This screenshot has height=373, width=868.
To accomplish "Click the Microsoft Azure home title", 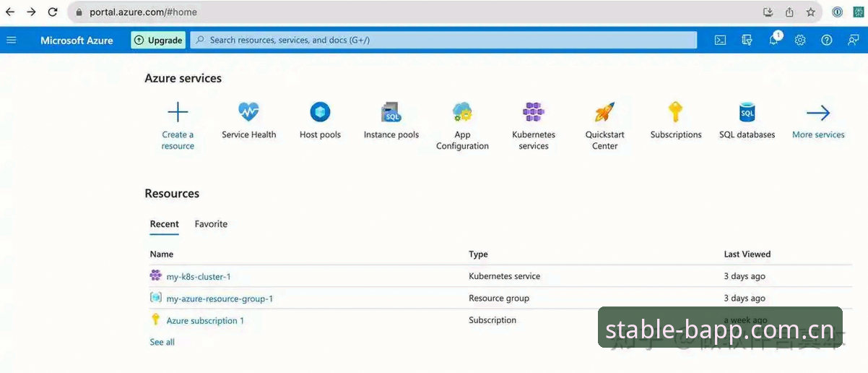I will click(x=77, y=40).
